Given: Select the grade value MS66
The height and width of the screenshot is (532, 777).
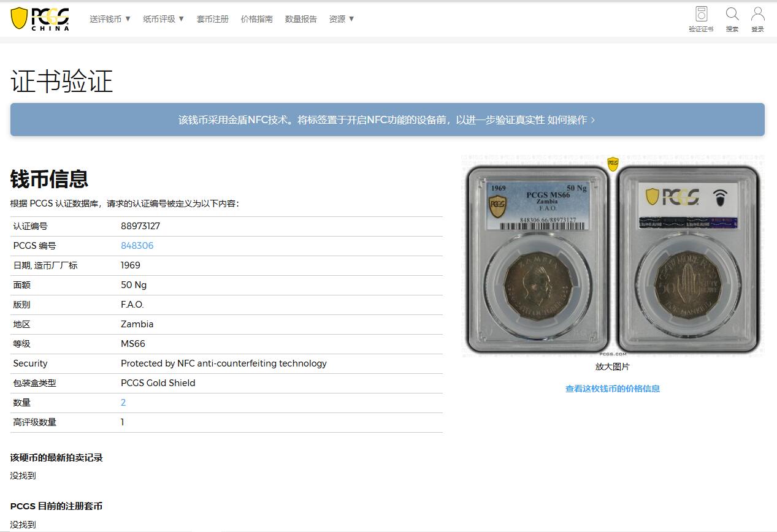Looking at the screenshot, I should click(x=133, y=344).
